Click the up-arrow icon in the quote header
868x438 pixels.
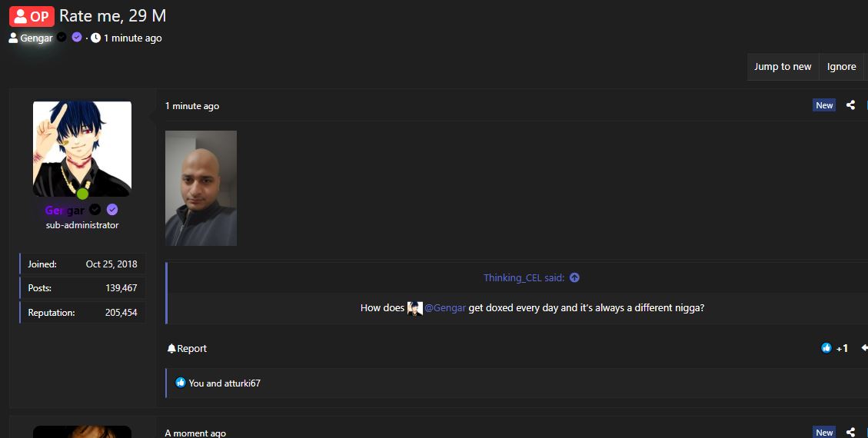click(574, 277)
